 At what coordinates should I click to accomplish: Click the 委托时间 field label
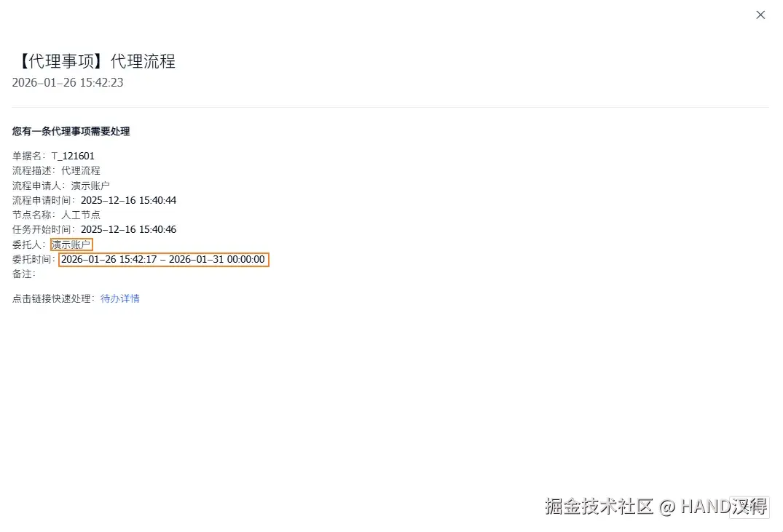(x=32, y=259)
